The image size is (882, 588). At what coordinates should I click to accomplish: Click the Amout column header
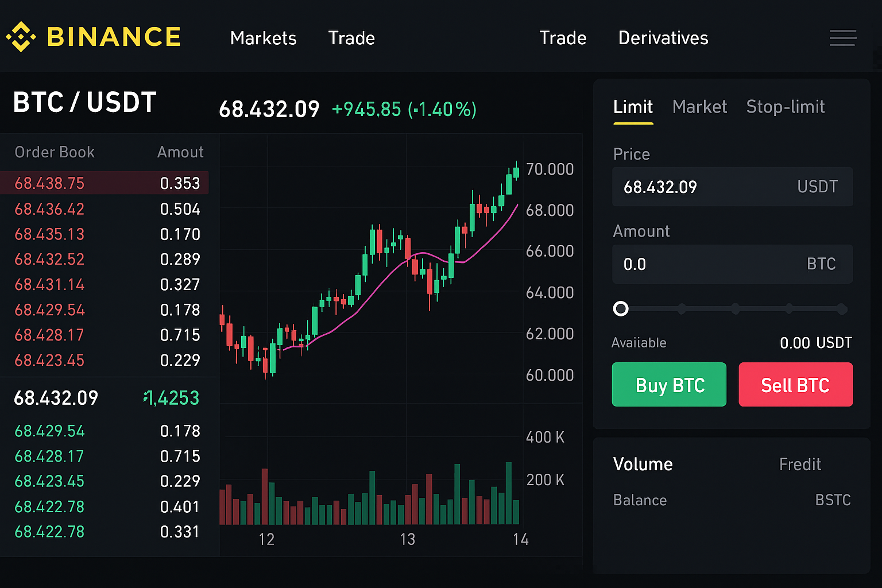[x=180, y=152]
